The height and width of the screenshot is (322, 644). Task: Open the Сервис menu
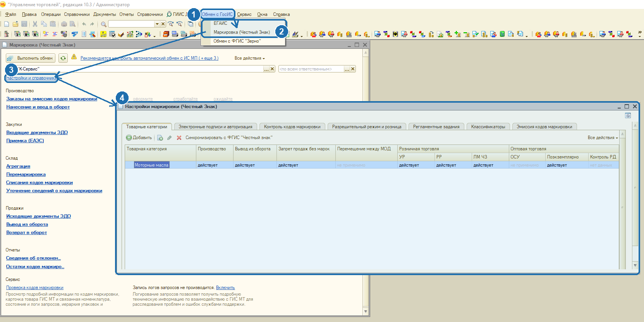coord(244,14)
